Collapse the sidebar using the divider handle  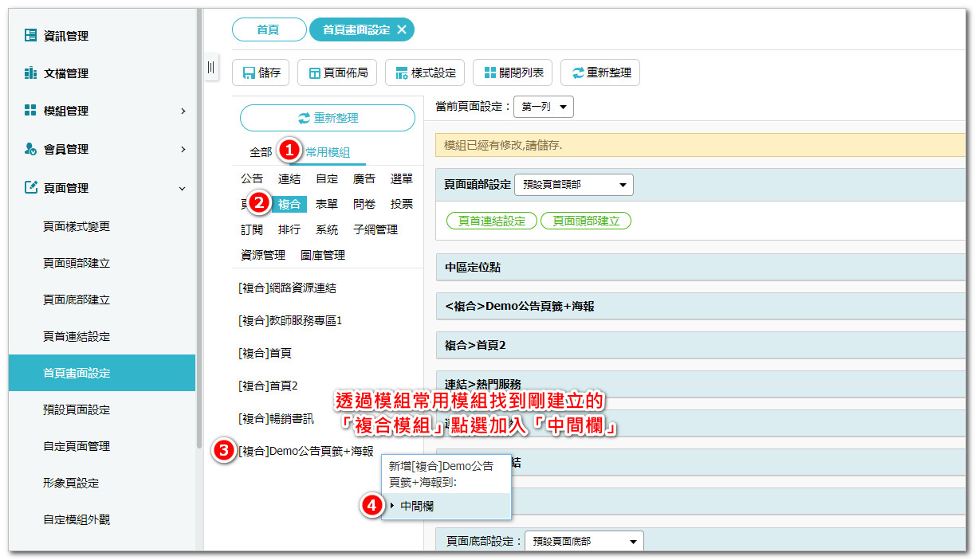coord(211,67)
